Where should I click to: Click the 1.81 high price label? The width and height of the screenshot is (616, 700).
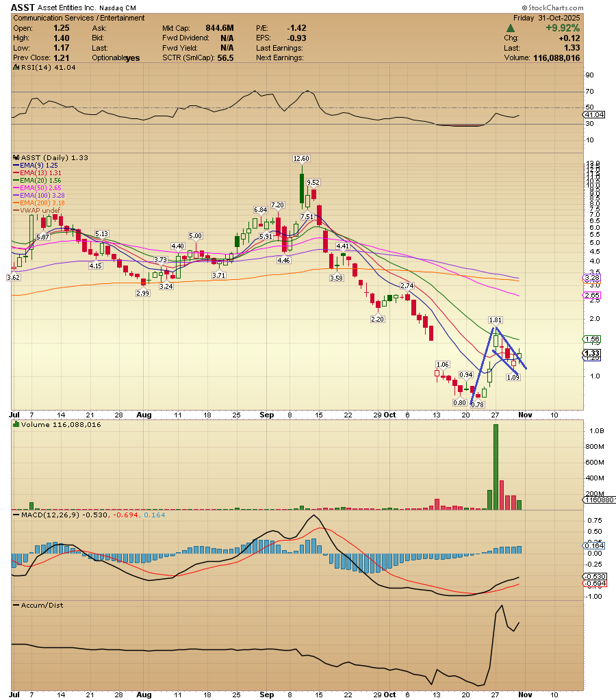click(x=496, y=320)
